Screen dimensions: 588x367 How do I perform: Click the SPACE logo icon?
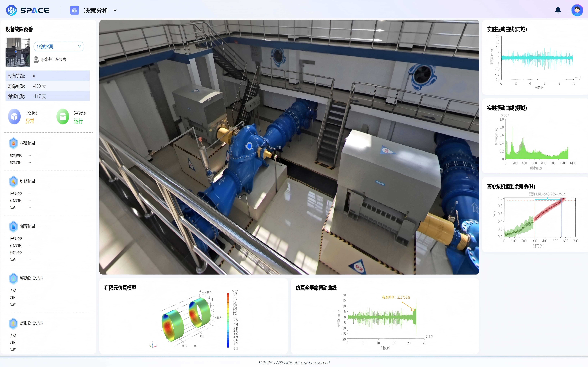[11, 10]
